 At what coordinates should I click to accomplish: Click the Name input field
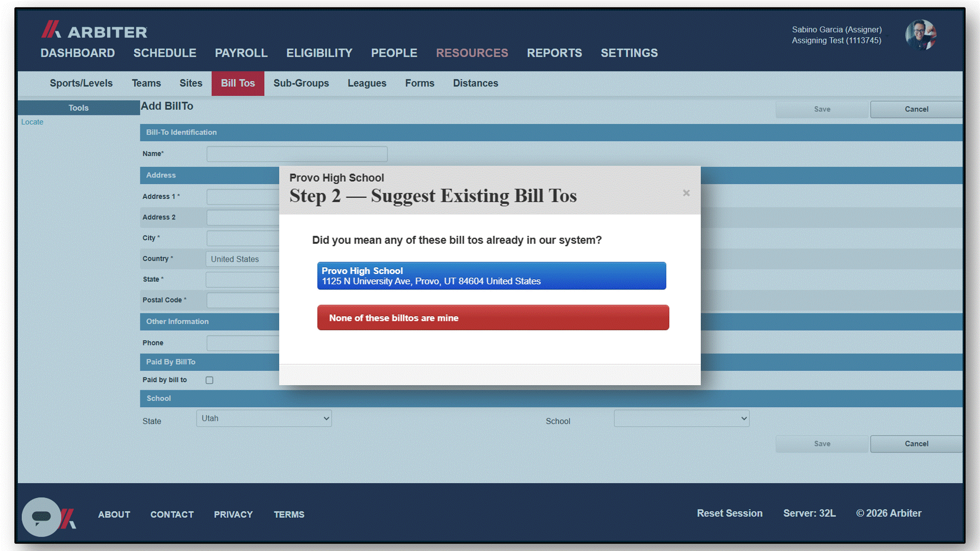coord(297,154)
